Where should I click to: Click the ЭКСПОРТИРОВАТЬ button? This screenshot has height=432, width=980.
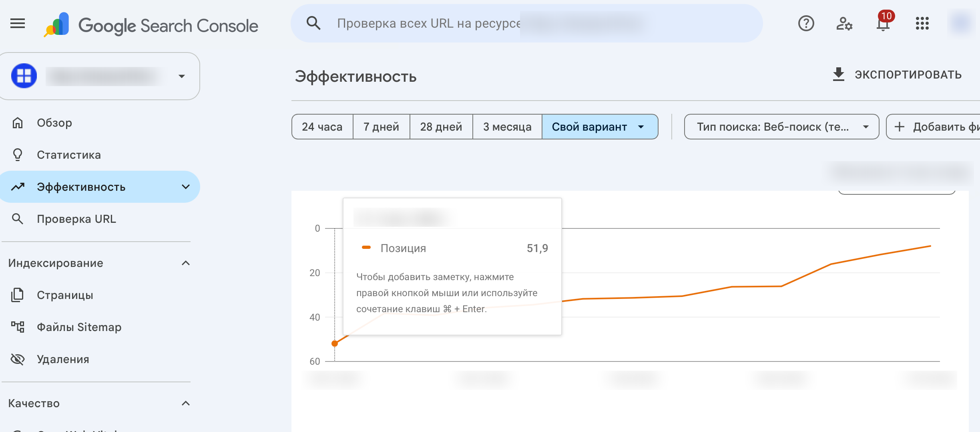[897, 75]
